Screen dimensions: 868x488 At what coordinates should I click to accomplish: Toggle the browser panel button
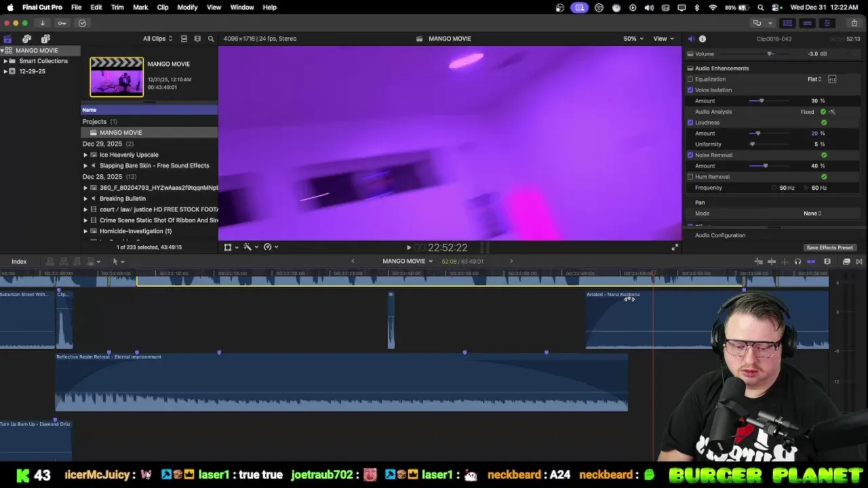coord(788,23)
